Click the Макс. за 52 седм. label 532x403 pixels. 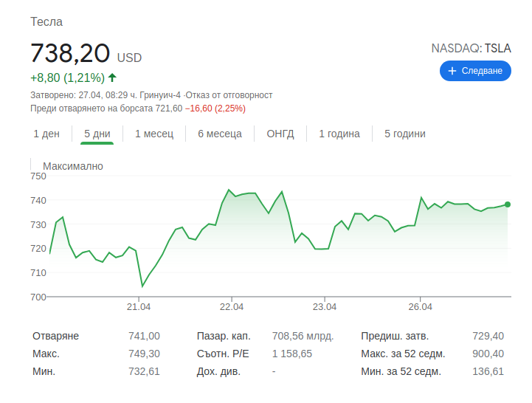pyautogui.click(x=403, y=354)
